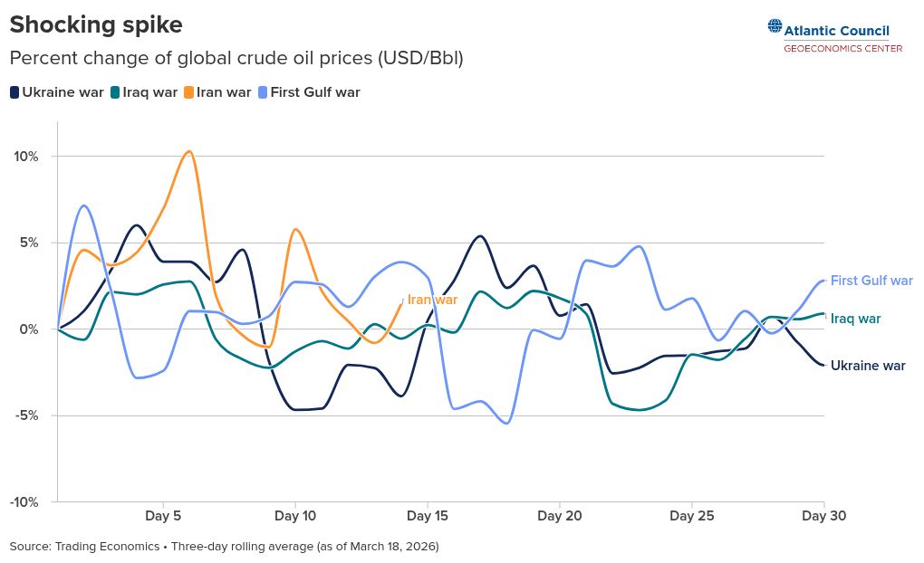The width and height of the screenshot is (924, 563).
Task: Click the Iran war legend color swatch
Action: [188, 92]
